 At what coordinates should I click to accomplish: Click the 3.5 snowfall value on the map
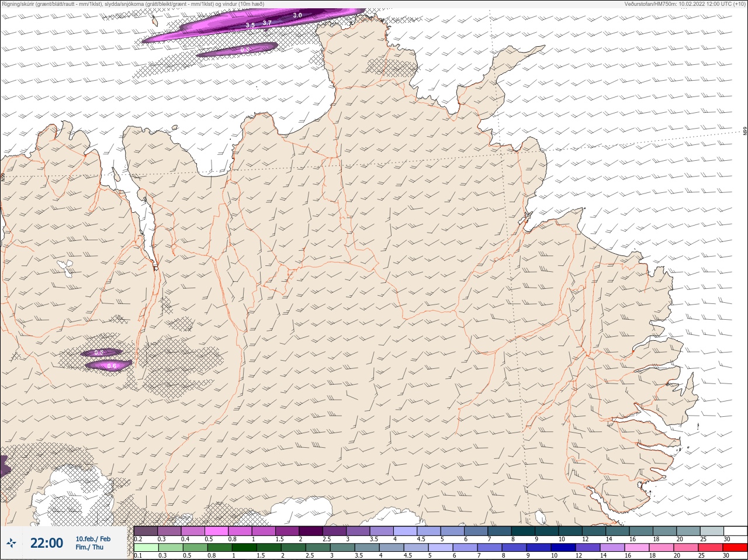[x=250, y=25]
